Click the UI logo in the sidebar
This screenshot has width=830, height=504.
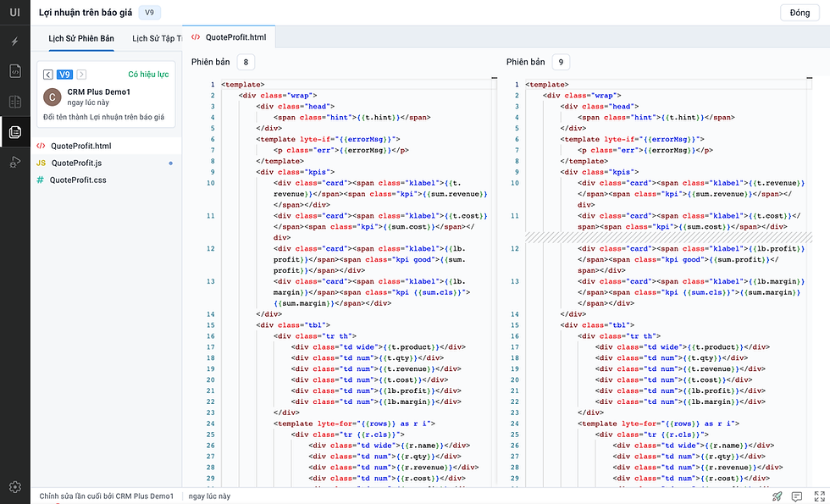coord(15,12)
